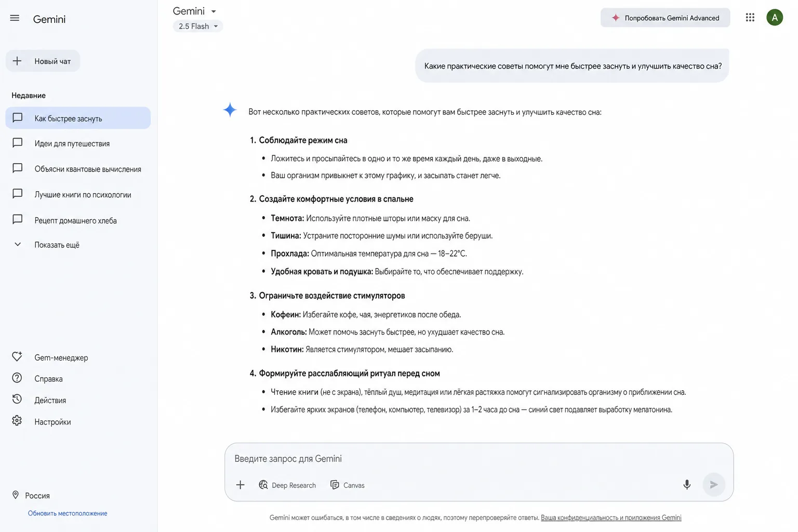The height and width of the screenshot is (532, 798).
Task: Open the Как быстрее заснуть chat
Action: pyautogui.click(x=78, y=118)
